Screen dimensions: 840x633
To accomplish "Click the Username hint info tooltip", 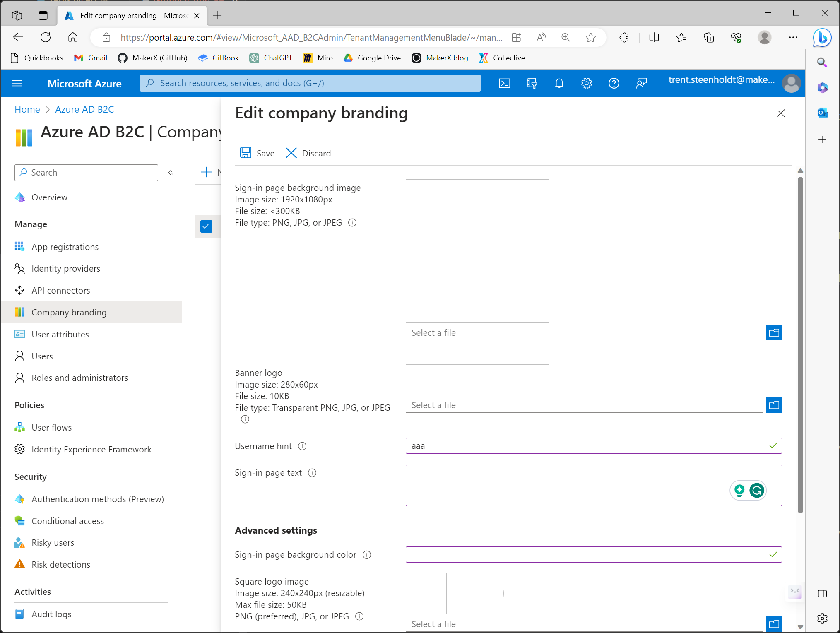I will coord(302,446).
